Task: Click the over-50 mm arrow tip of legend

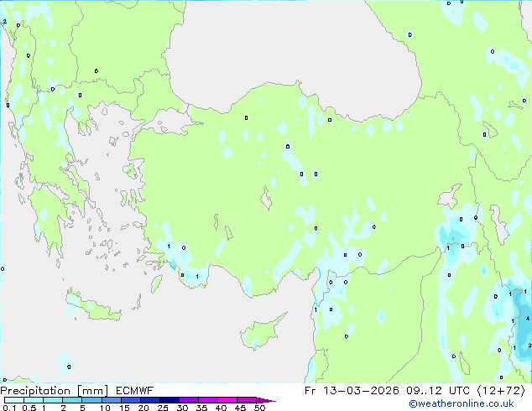Action: (266, 400)
